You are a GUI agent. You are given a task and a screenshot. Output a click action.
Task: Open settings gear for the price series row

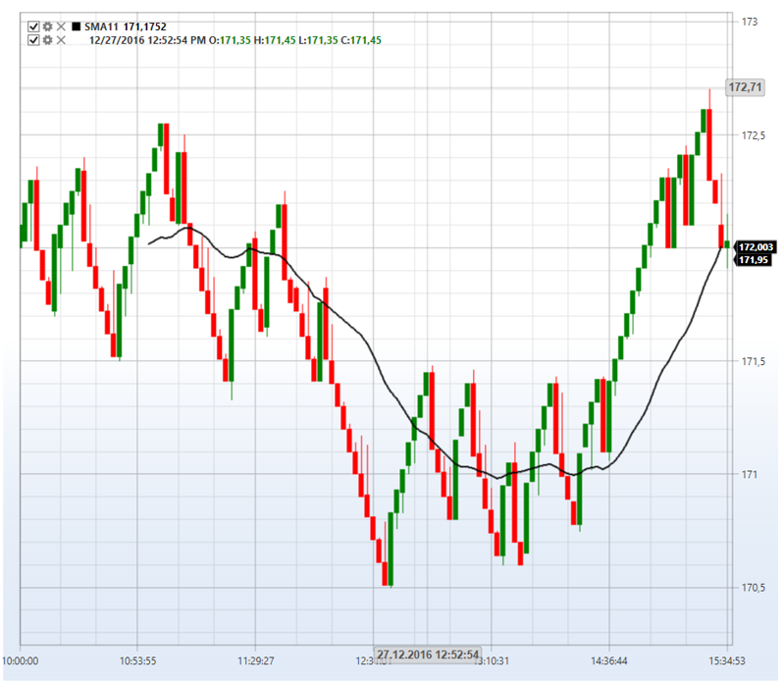point(47,40)
